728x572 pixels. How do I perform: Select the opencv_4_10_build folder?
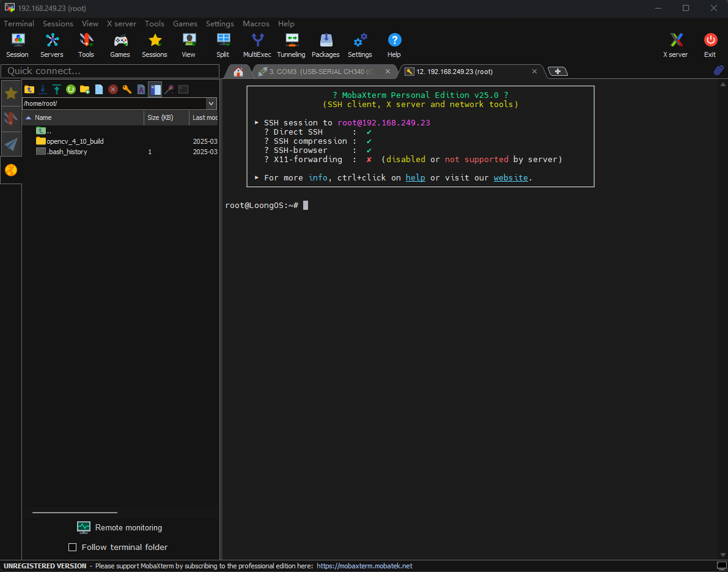click(x=120, y=141)
